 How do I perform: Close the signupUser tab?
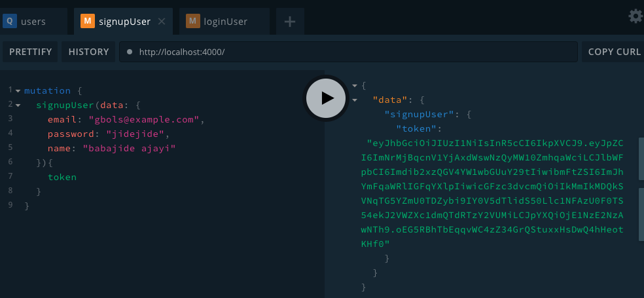click(x=162, y=22)
